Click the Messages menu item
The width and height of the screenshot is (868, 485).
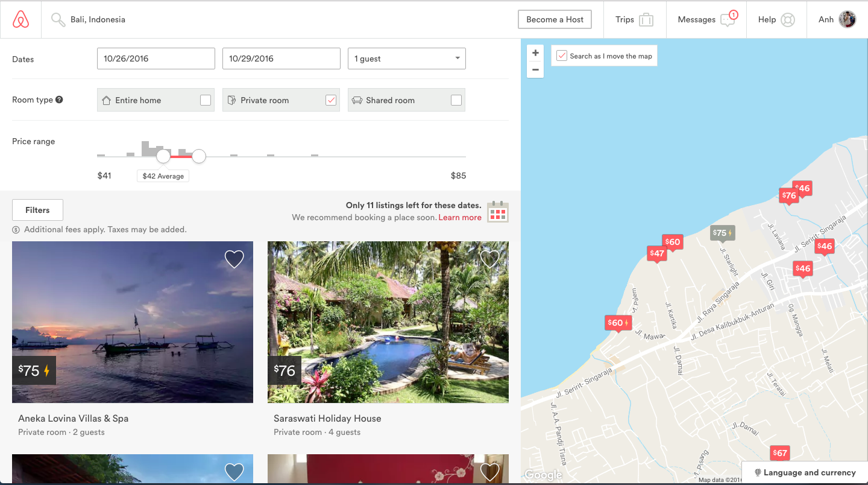pos(707,19)
